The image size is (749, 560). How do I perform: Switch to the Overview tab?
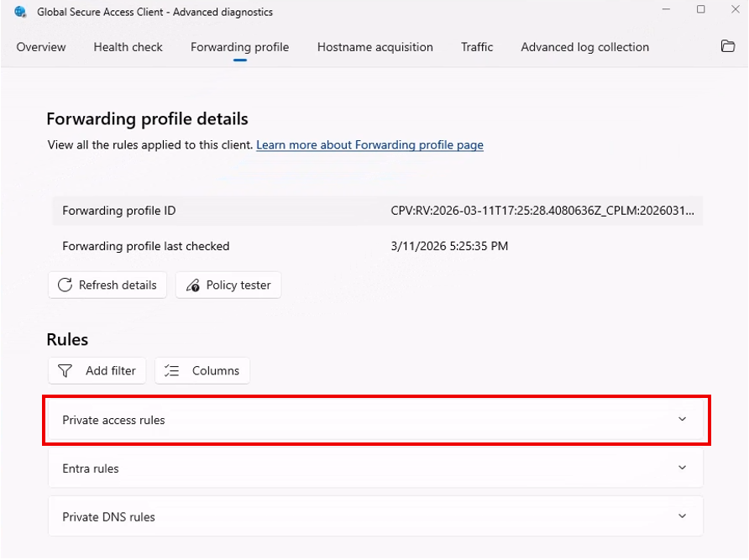(x=41, y=47)
